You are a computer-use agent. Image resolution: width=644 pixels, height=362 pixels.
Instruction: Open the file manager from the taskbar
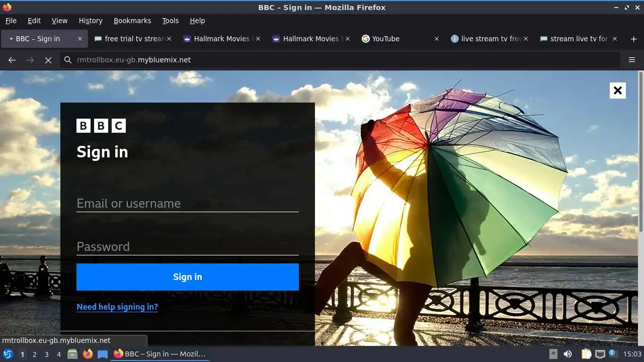tap(72, 354)
